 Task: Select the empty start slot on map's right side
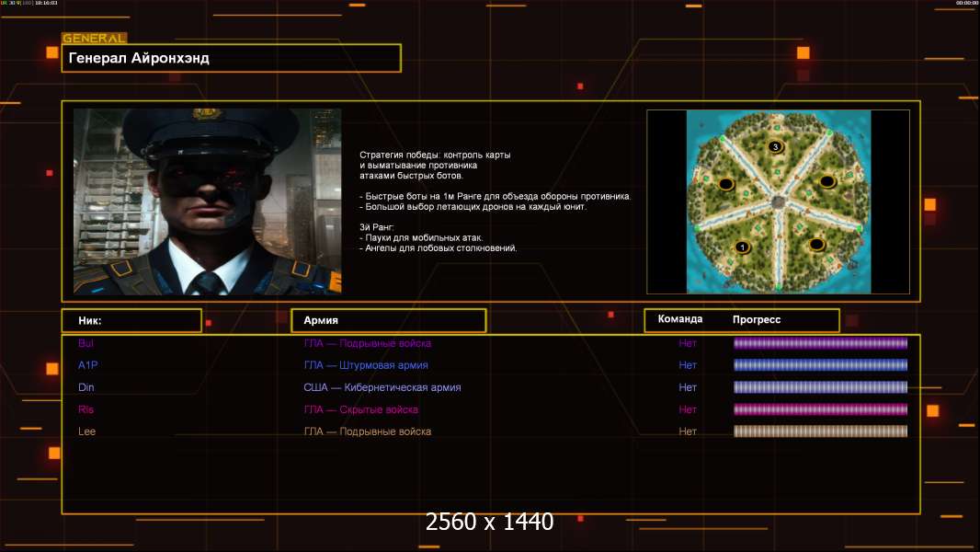click(827, 181)
